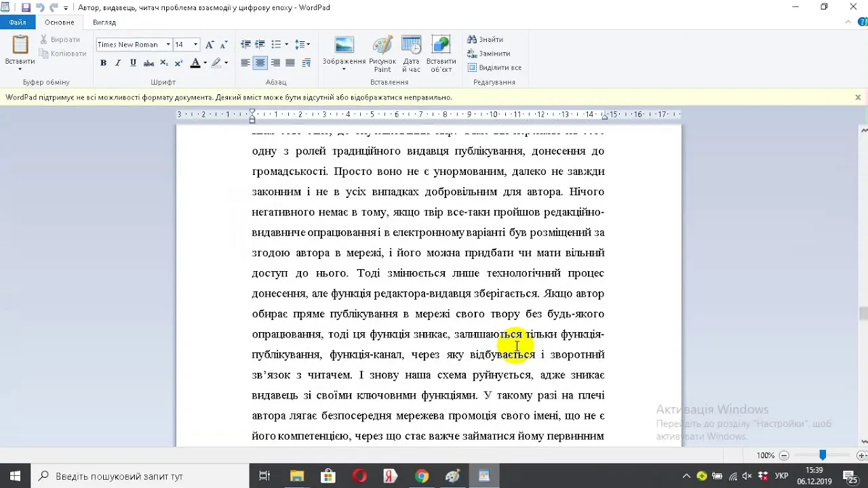Viewport: 868px width, 488px height.
Task: Switch to the Вигляд tab
Action: [104, 22]
